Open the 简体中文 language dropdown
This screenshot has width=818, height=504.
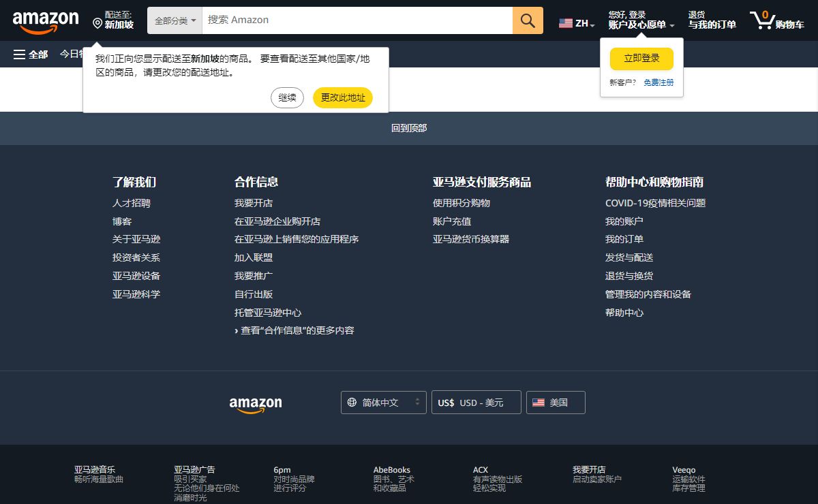coord(383,403)
